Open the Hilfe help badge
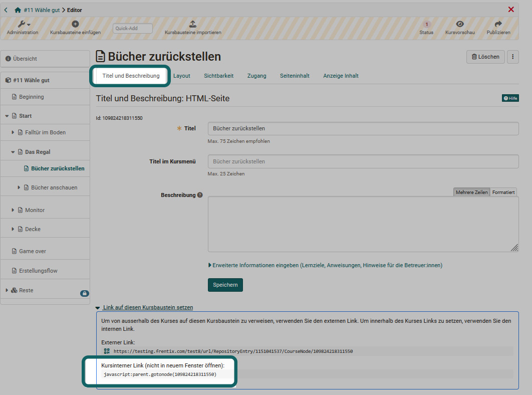Viewport: 532px width, 395px height. tap(510, 98)
